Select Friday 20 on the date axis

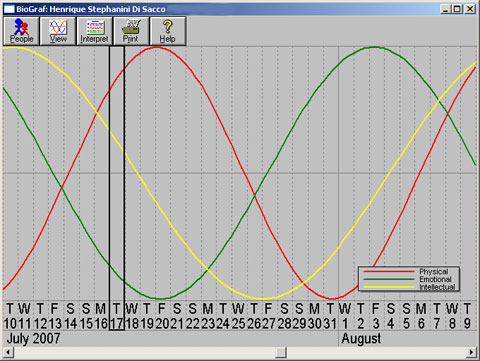tap(162, 316)
